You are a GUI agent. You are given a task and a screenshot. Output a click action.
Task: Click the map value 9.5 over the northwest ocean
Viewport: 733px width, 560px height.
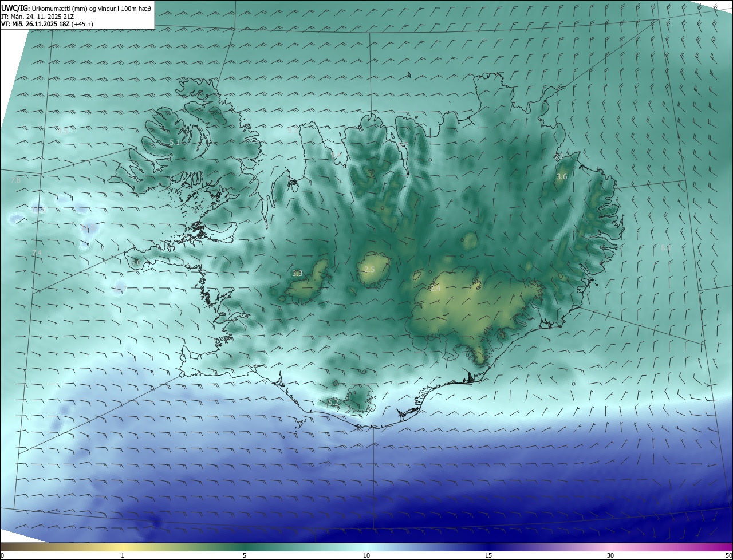tap(63, 131)
